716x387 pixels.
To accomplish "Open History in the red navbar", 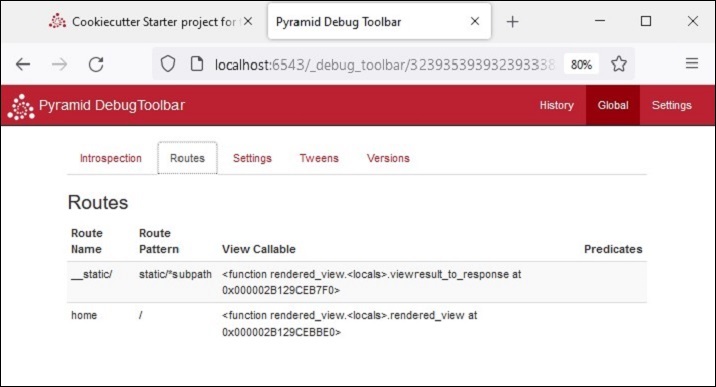I will coord(556,105).
